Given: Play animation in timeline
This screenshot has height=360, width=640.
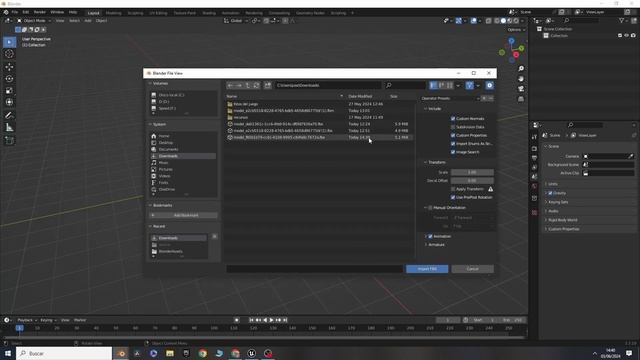Looking at the screenshot, I should [271, 320].
